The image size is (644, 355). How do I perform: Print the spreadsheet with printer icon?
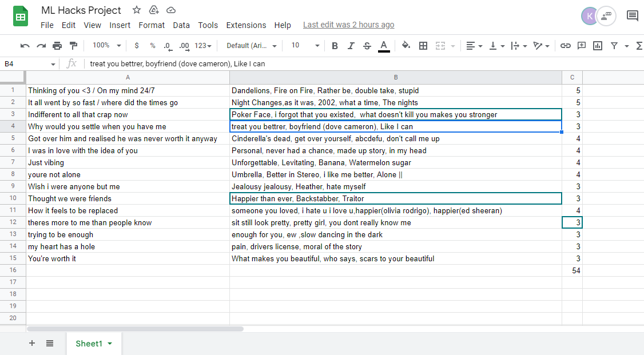pyautogui.click(x=57, y=46)
